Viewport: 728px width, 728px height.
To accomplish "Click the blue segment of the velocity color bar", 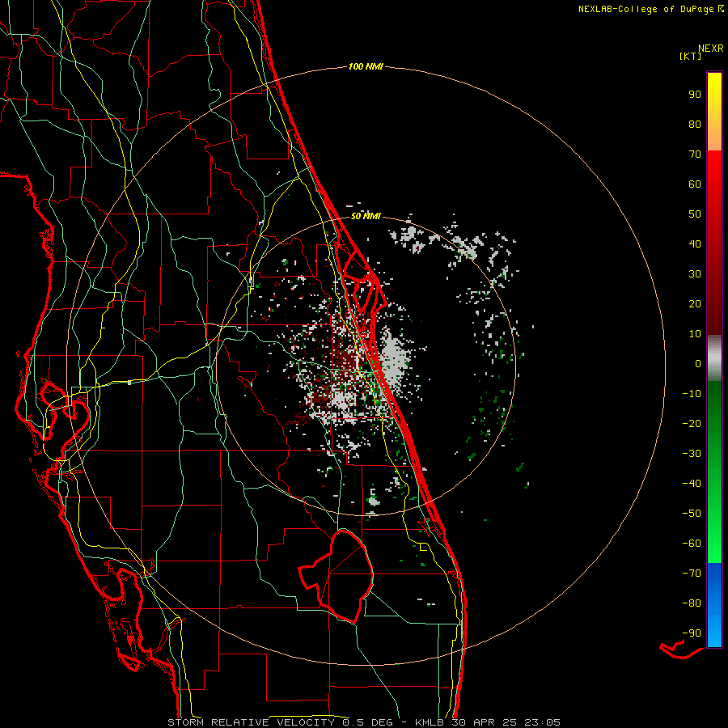I will [x=714, y=605].
